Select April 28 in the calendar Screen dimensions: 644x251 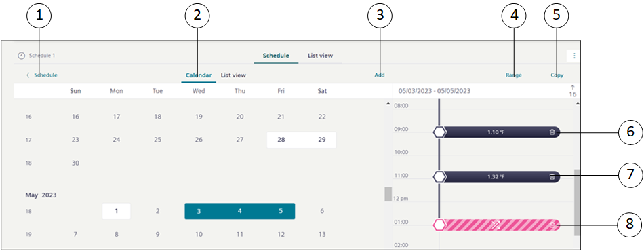pyautogui.click(x=281, y=140)
